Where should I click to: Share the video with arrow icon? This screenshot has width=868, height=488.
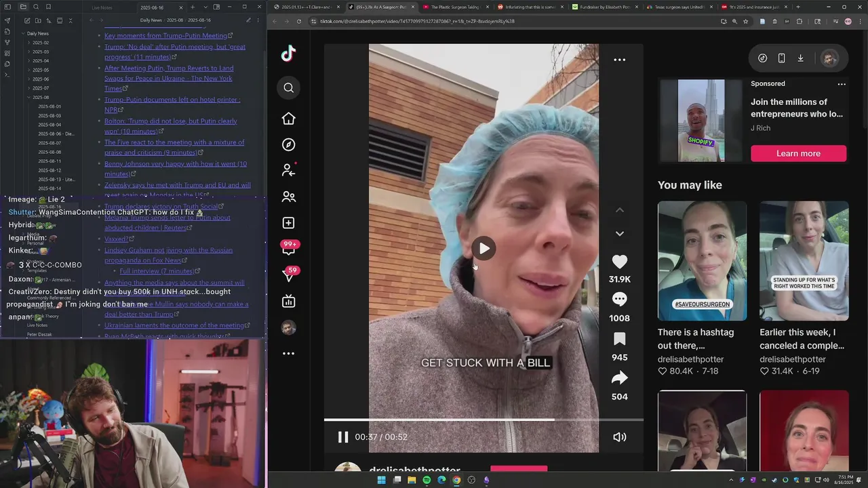point(619,378)
